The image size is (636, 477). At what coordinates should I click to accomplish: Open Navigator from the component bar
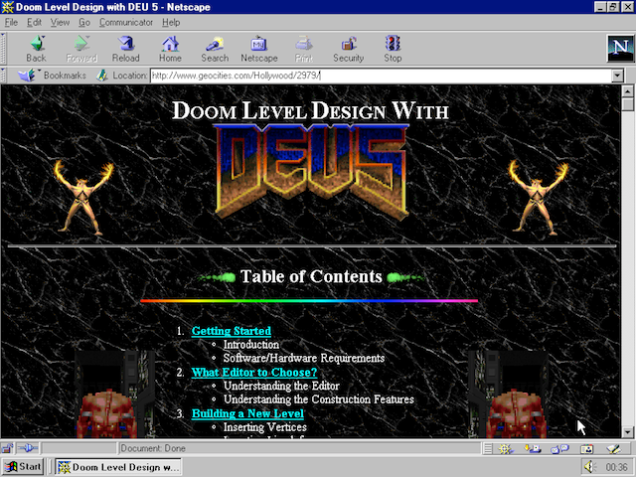505,449
